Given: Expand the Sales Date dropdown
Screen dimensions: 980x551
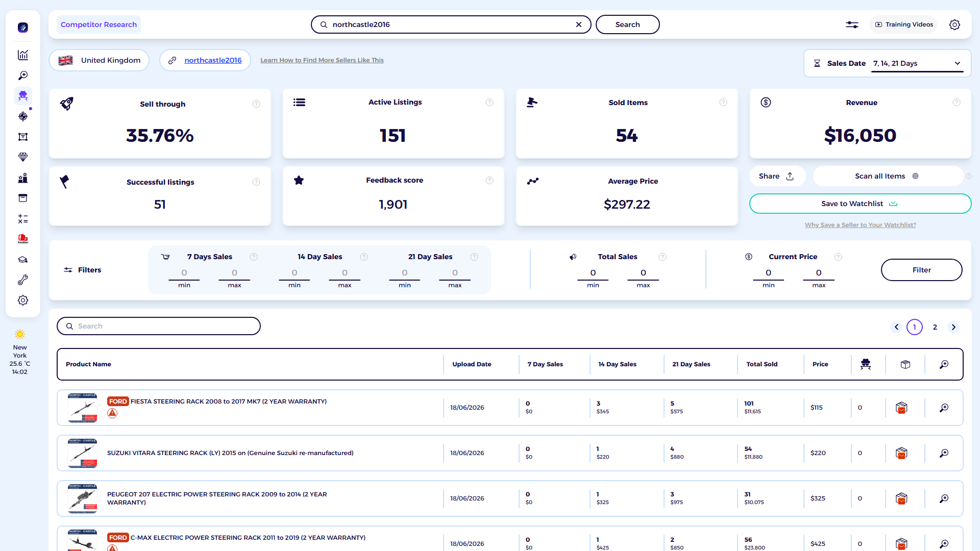Looking at the screenshot, I should coord(917,63).
